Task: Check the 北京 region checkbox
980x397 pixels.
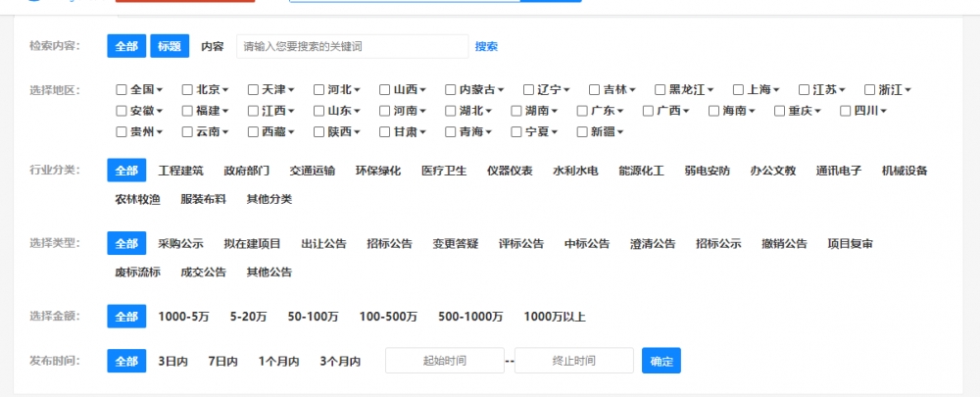Action: [x=187, y=90]
